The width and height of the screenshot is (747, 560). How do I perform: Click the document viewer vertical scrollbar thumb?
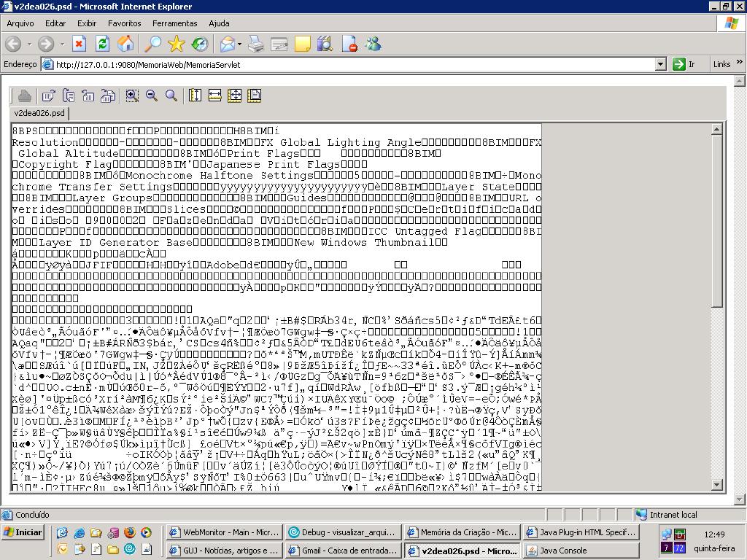click(717, 220)
